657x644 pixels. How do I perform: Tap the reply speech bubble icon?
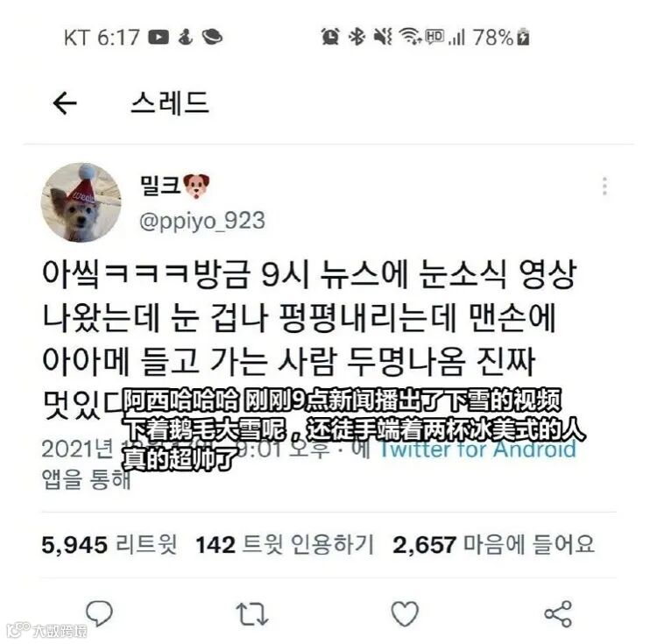point(99,614)
